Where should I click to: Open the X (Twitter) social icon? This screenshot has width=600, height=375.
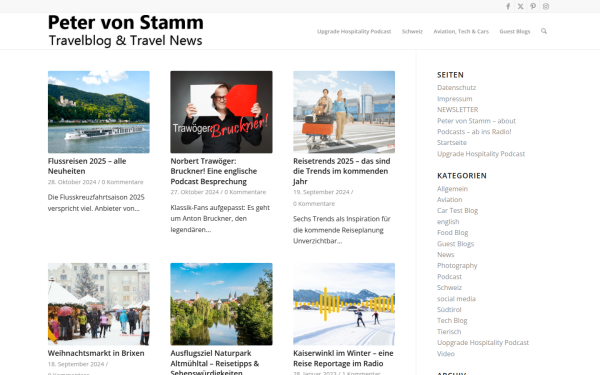coord(520,6)
